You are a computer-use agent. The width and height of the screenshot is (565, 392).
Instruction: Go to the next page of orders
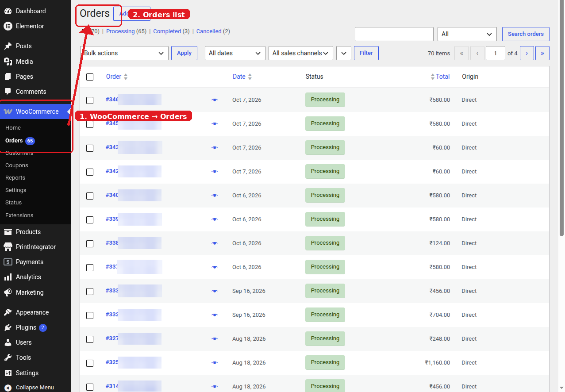coord(527,53)
